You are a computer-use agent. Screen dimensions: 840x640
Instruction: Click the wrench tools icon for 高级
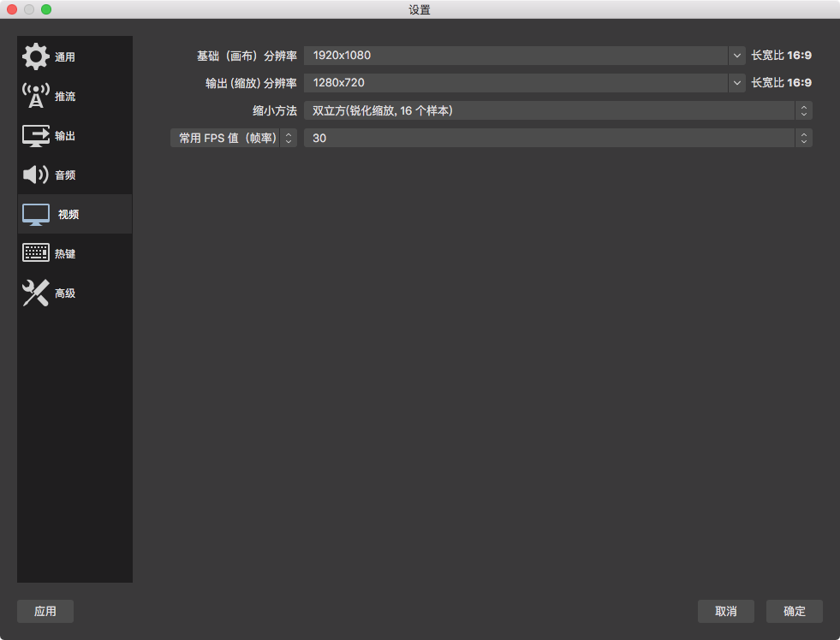coord(36,293)
